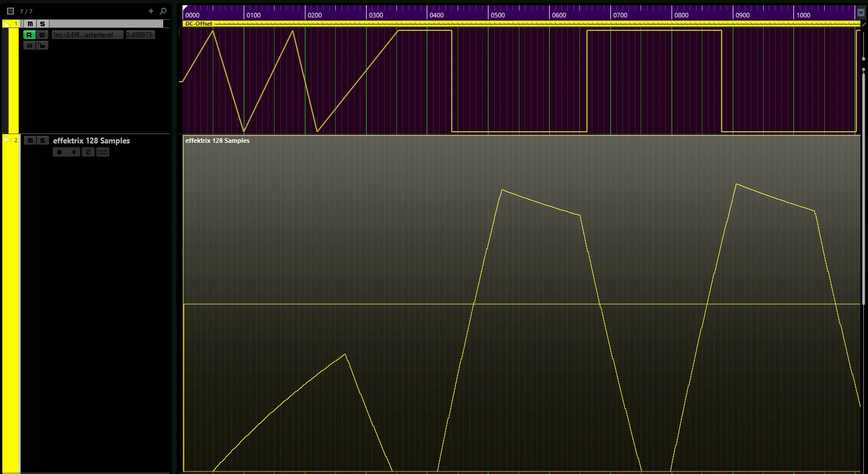The image size is (868, 474).
Task: Solo the effektrix 128 Samples track
Action: click(x=42, y=141)
